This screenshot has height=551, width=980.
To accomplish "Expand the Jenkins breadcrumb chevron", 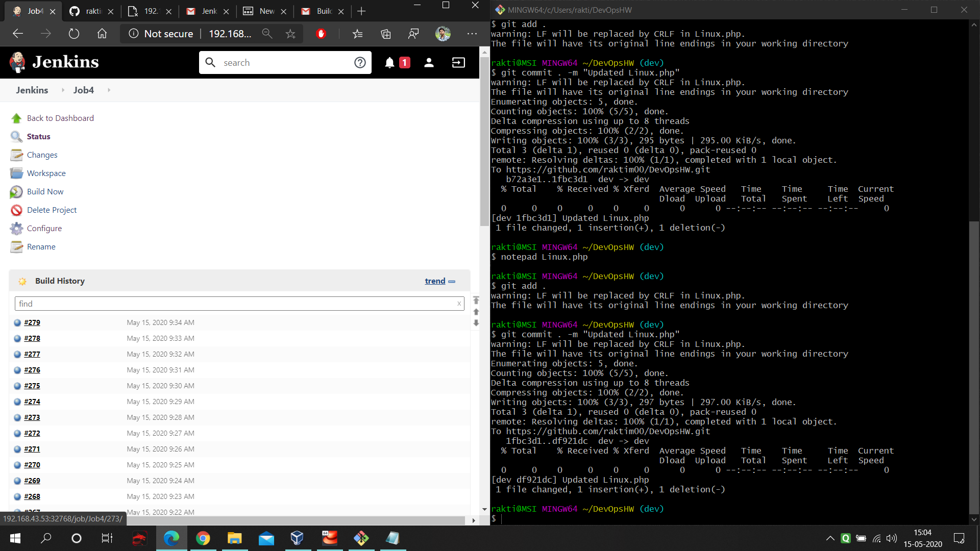I will coord(63,90).
